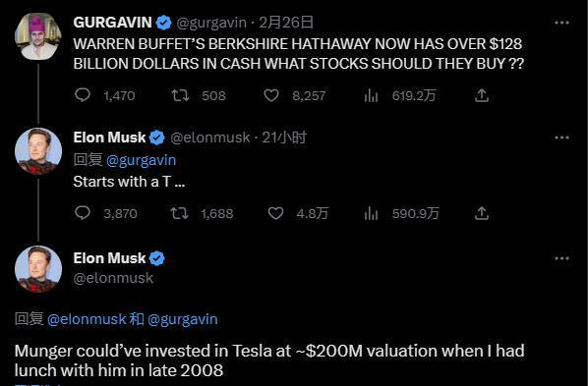Open GURGAVIN's profile picture
Screen dimensions: 588x386
[x=38, y=36]
